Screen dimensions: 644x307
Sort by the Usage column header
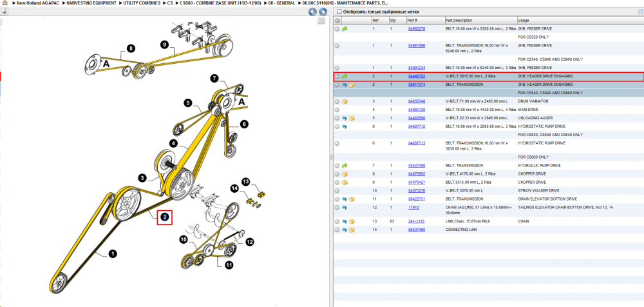(580, 20)
